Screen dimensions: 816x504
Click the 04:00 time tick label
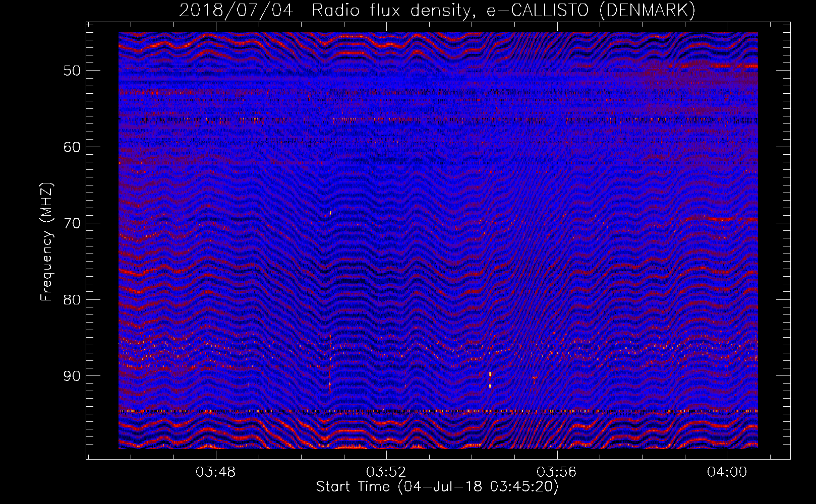click(727, 472)
